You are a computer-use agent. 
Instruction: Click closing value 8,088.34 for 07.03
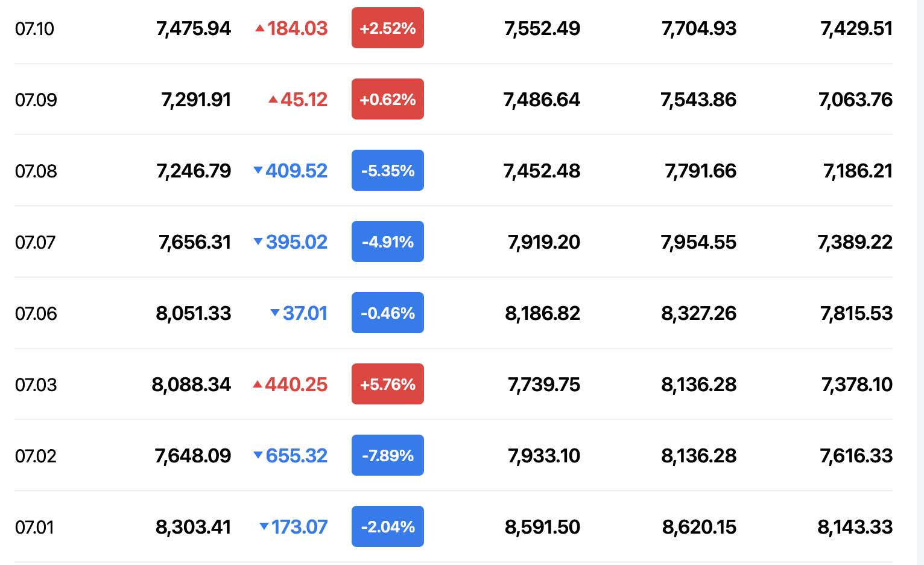(191, 385)
